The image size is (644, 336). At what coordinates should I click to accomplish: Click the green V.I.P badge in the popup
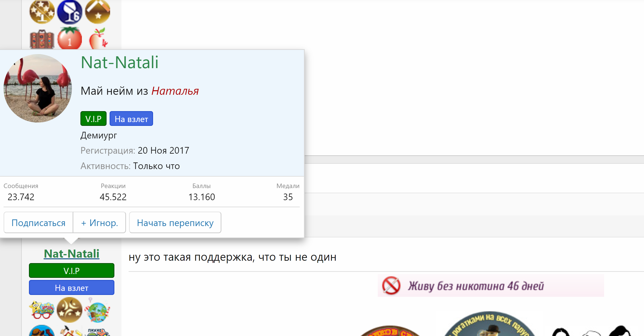93,118
